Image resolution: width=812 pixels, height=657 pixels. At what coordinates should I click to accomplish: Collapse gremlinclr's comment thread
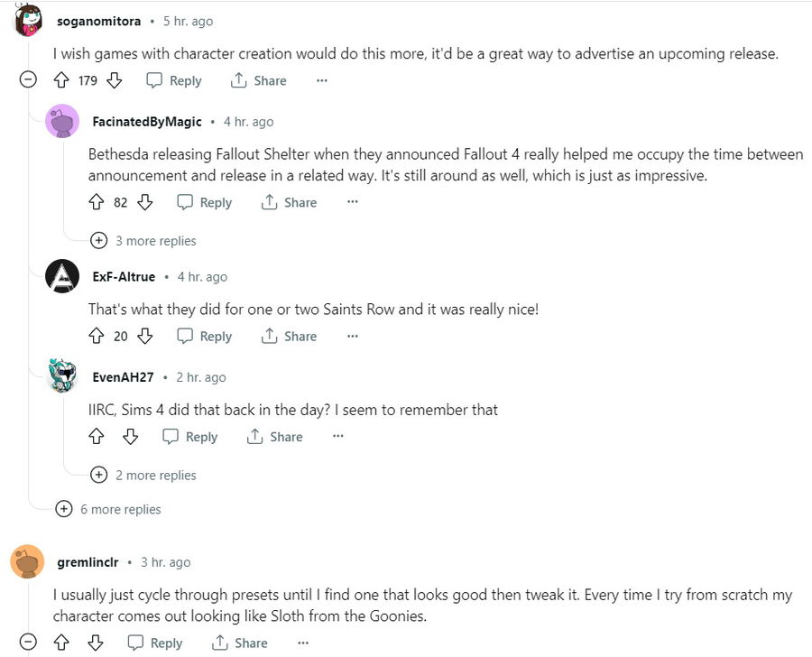[28, 643]
